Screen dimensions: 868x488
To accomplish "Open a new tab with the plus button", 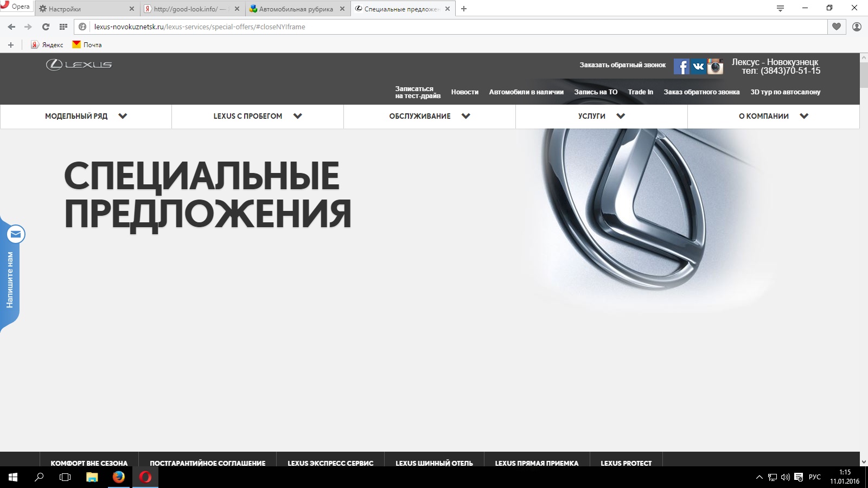I will coord(464,9).
